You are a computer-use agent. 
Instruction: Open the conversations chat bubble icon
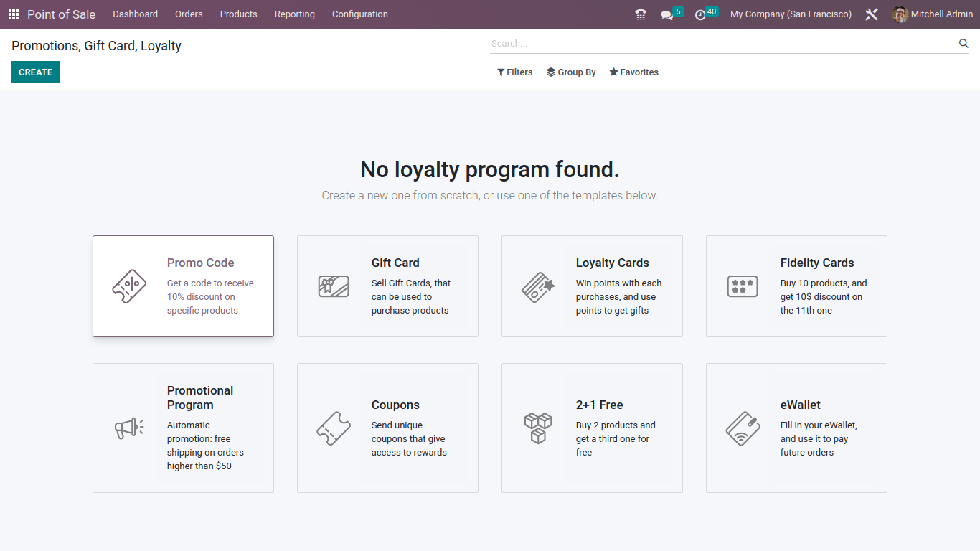(x=667, y=15)
